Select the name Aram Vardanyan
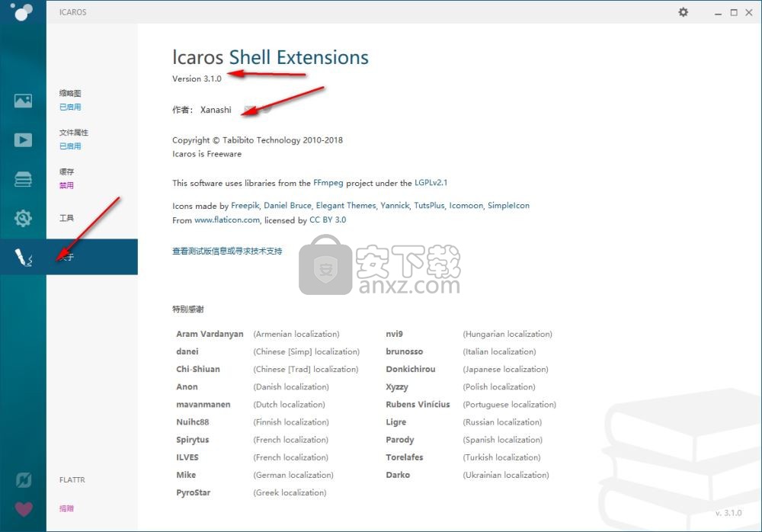 point(210,334)
